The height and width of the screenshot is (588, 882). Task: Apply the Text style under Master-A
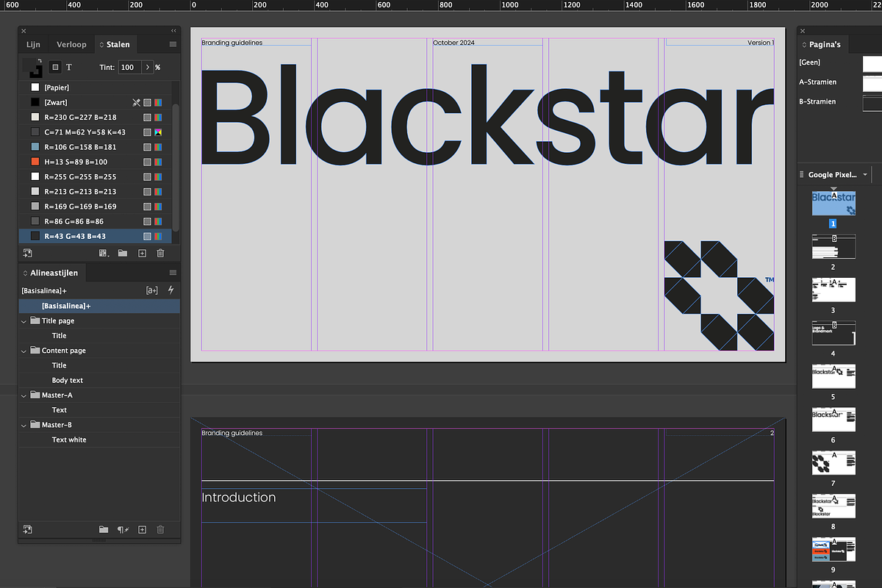click(x=99, y=410)
